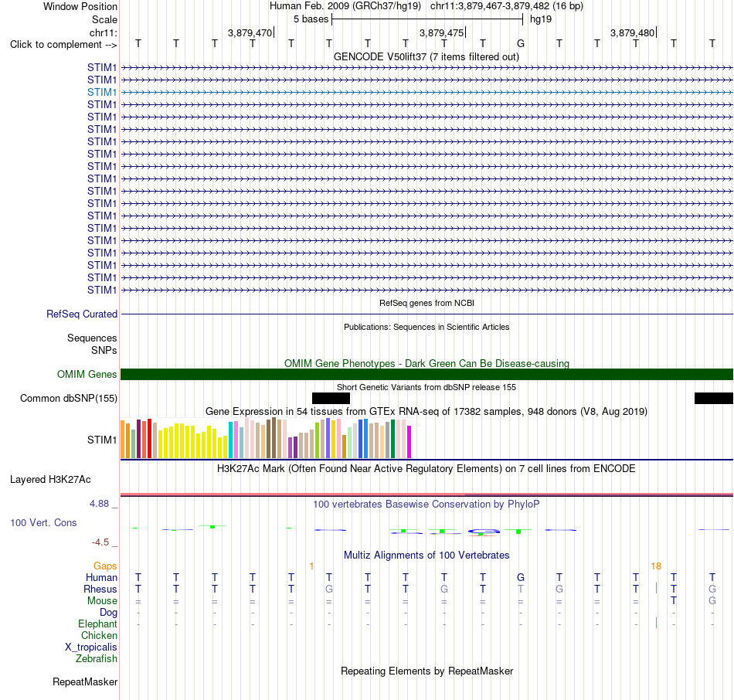This screenshot has height=700, width=734.
Task: Click the '5 bases' scale bar label
Action: pyautogui.click(x=311, y=19)
